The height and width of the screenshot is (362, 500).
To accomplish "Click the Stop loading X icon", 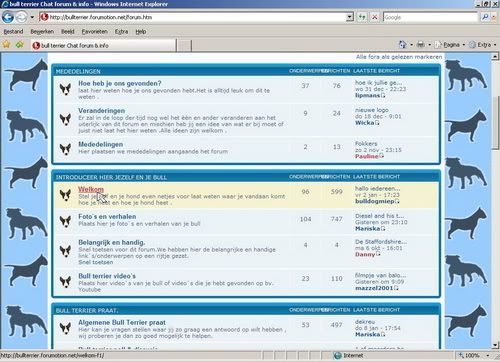I will (375, 17).
